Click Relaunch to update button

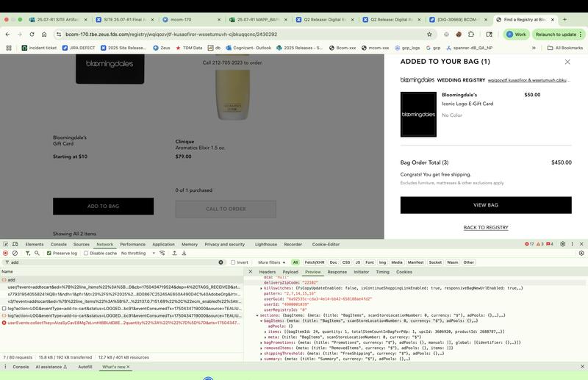click(x=558, y=34)
